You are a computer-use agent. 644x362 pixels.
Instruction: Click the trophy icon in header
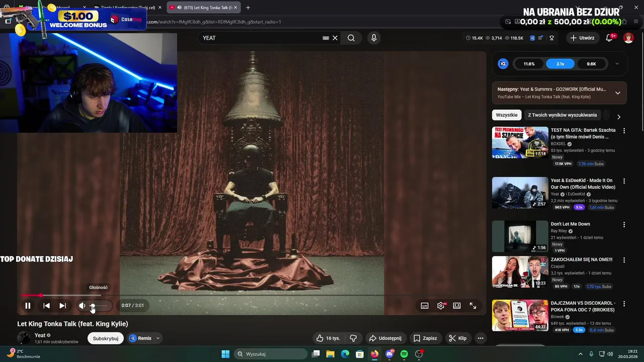pyautogui.click(x=551, y=38)
